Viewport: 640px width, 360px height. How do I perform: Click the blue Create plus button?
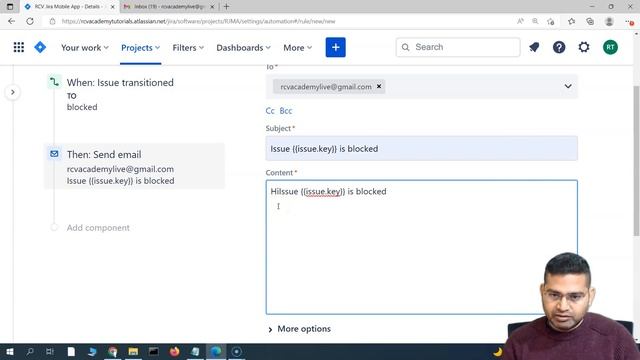pyautogui.click(x=336, y=47)
